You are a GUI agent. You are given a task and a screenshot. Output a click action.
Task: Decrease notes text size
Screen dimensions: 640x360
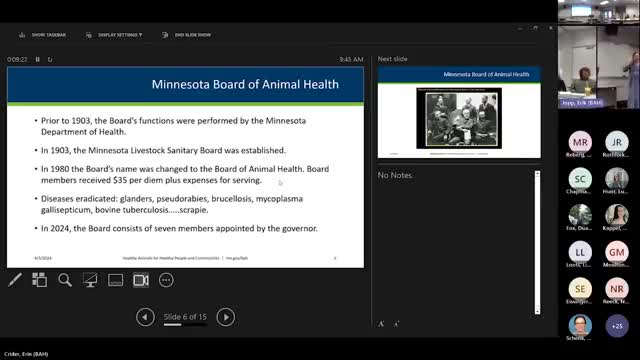coord(396,324)
